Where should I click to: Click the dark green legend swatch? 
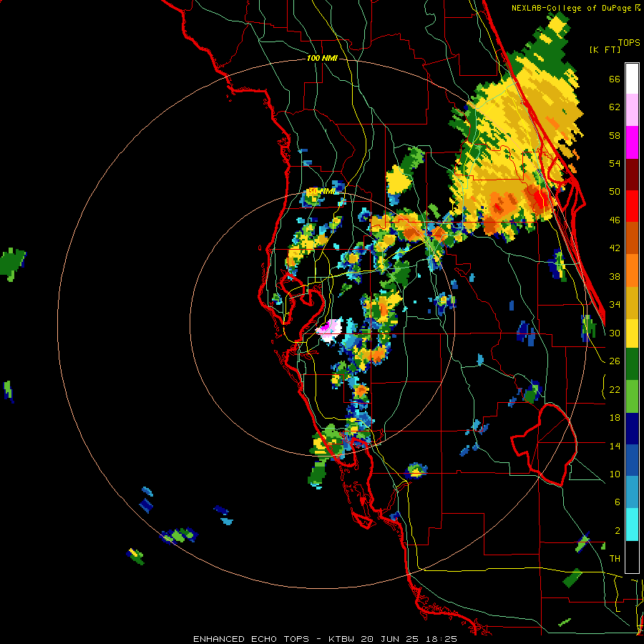coord(632,364)
